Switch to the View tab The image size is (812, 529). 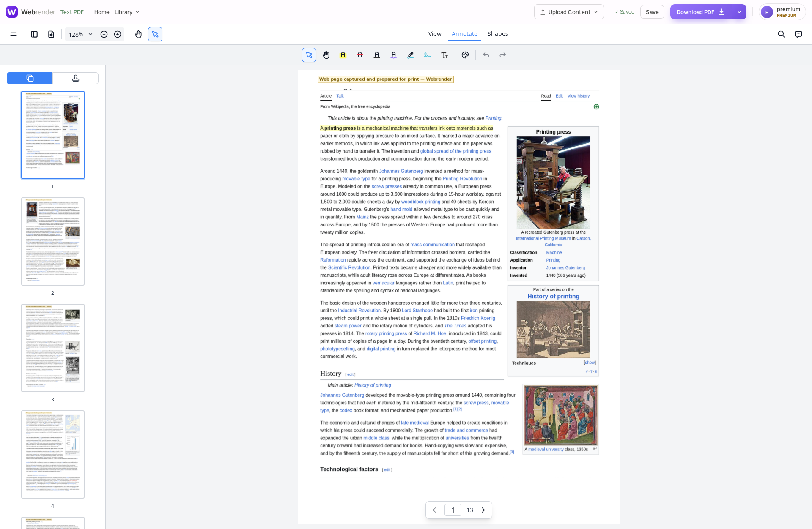pos(435,34)
